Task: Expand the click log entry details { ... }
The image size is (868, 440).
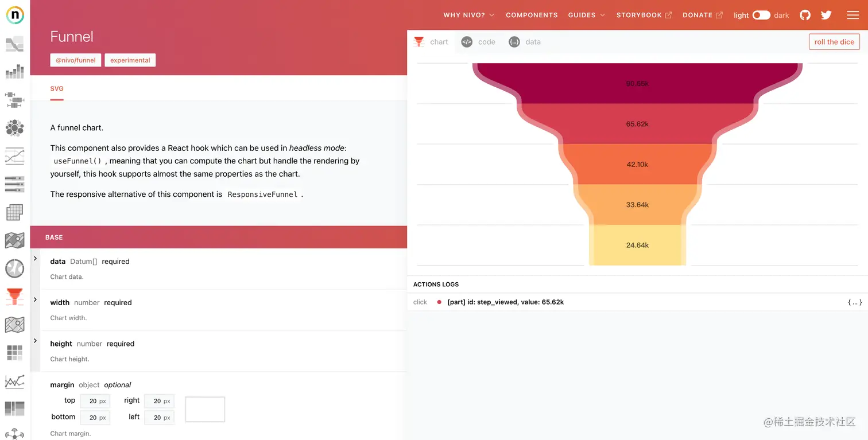Action: point(854,302)
